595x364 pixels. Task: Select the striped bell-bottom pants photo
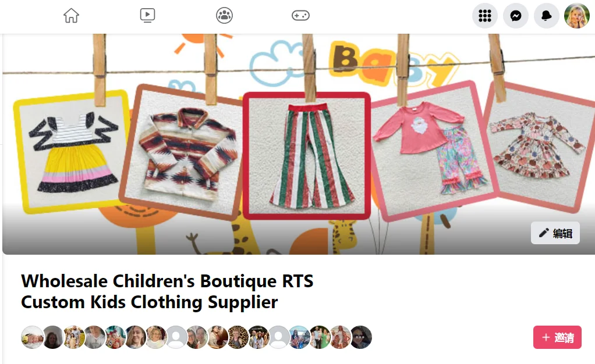307,156
